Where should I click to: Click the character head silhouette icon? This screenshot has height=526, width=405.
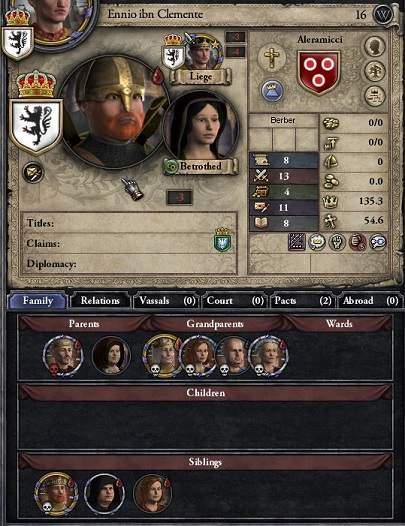(x=375, y=46)
